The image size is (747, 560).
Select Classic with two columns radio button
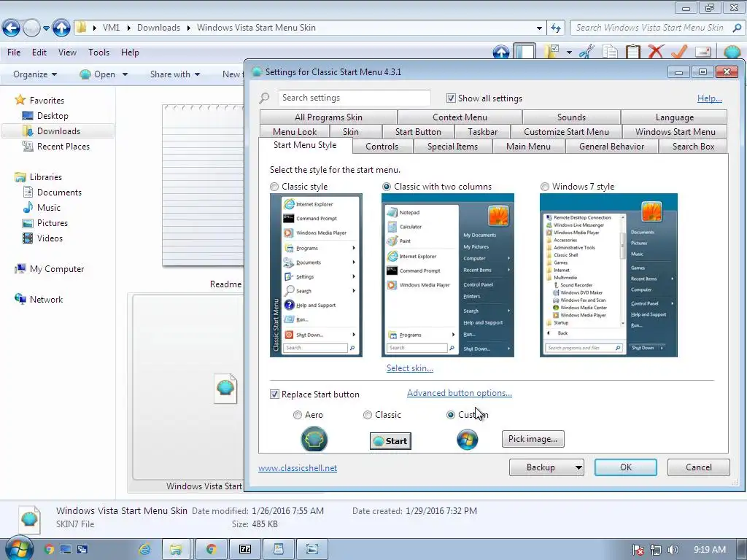[387, 187]
